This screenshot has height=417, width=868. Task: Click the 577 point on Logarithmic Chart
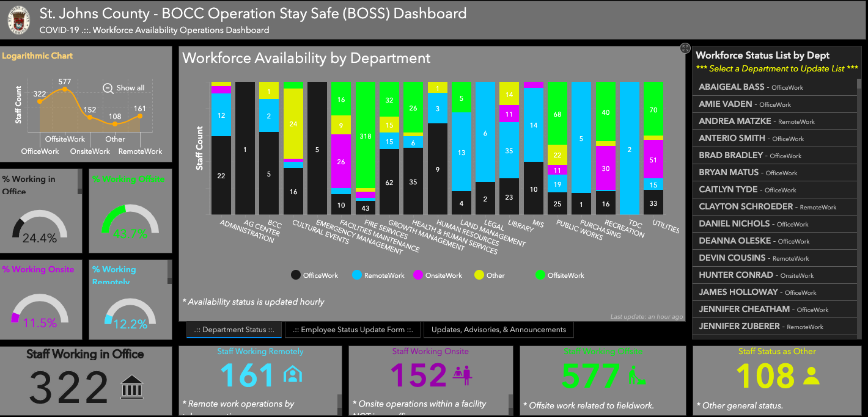65,90
